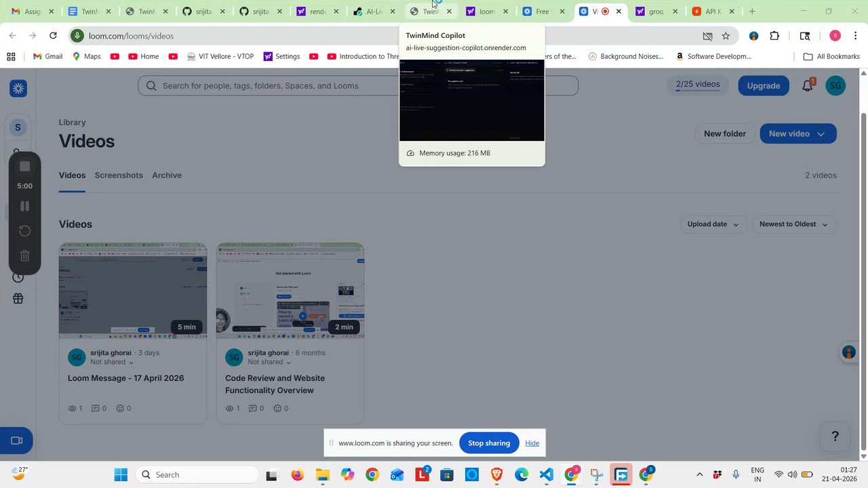Open the All Bookmarks folder
868x488 pixels.
click(x=831, y=56)
